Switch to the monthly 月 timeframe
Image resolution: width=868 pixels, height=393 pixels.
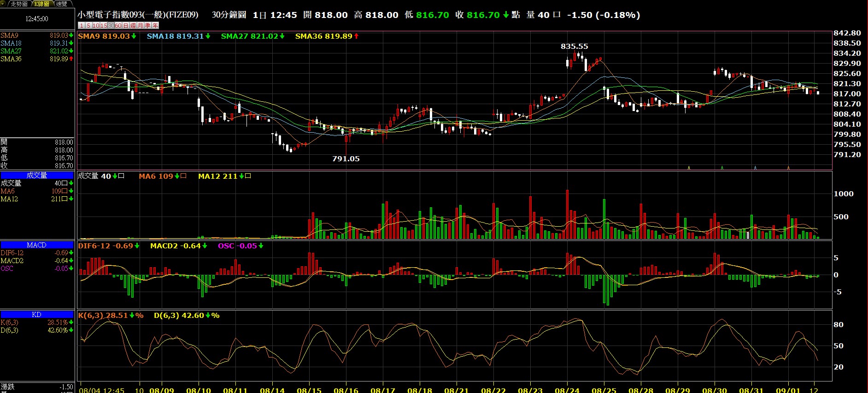point(141,25)
